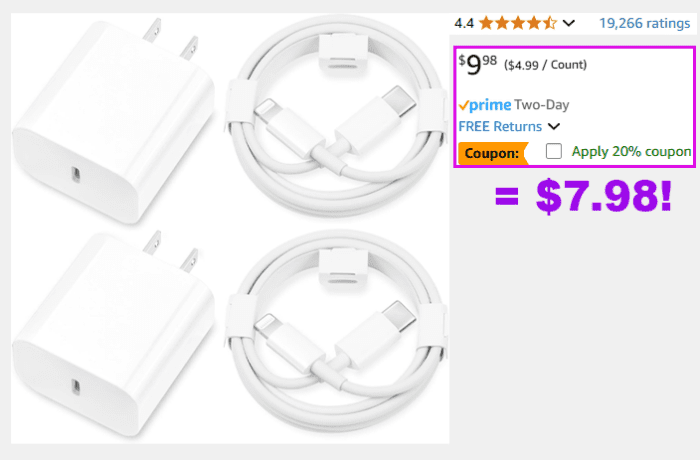Click the $4.99 per count text
The image size is (700, 460).
545,66
